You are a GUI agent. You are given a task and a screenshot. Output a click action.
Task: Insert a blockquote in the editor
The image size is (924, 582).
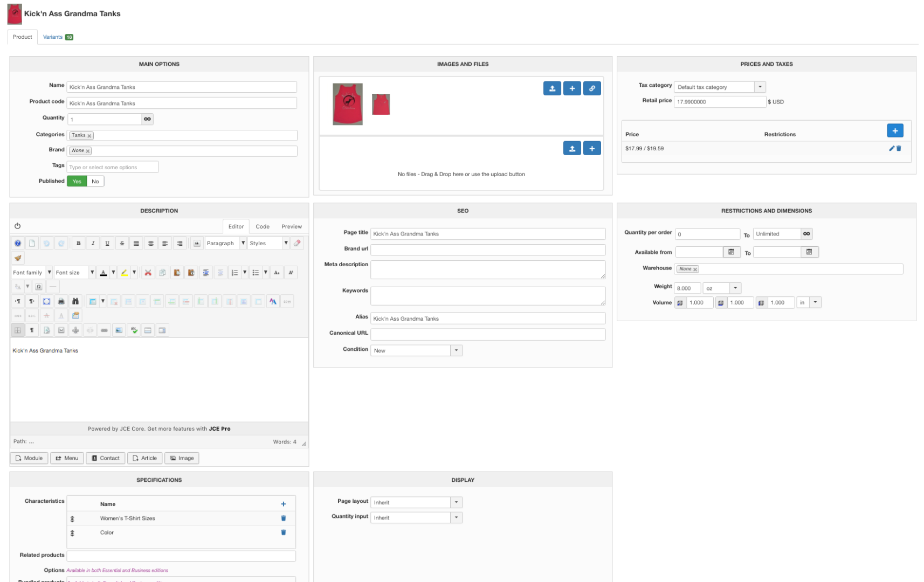[197, 244]
